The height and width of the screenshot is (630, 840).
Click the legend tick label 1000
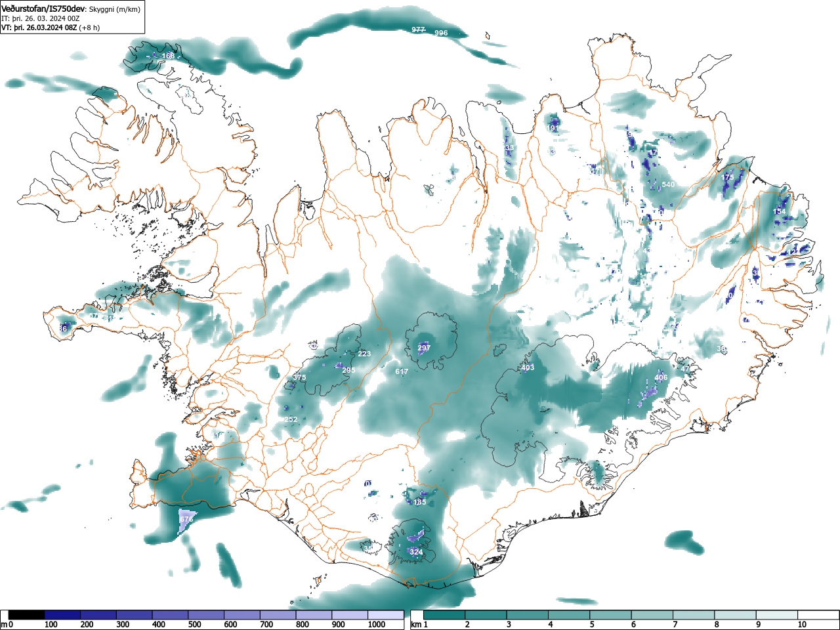click(377, 625)
